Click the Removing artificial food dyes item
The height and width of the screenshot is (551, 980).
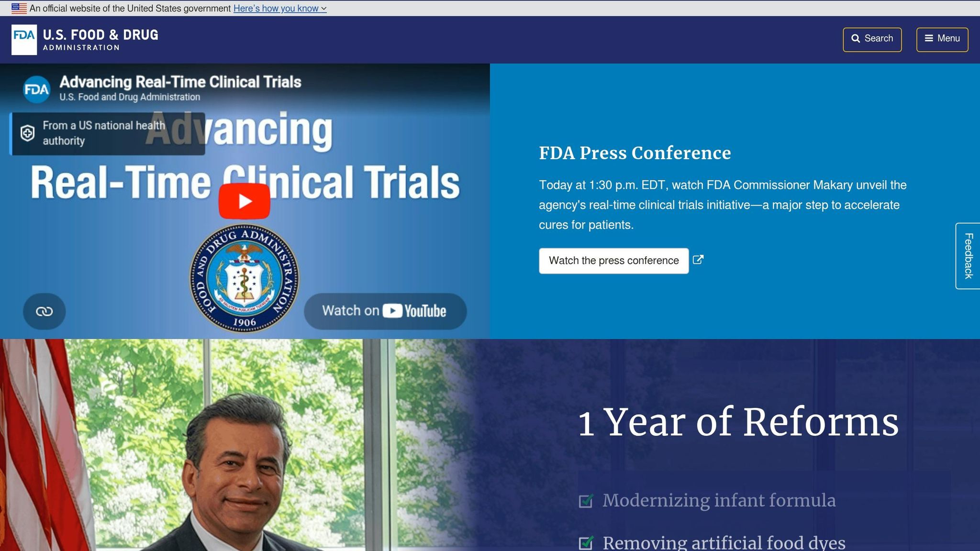point(724,543)
